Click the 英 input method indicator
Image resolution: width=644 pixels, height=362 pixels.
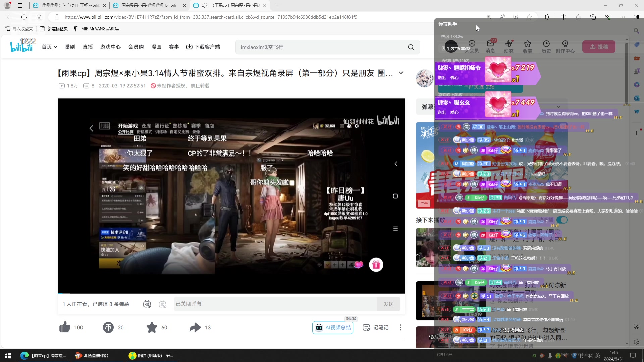point(598,355)
